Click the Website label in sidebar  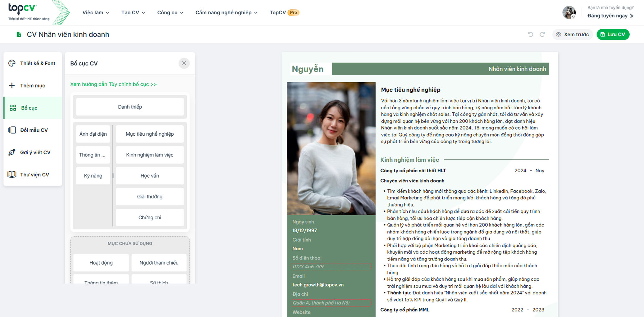(301, 312)
